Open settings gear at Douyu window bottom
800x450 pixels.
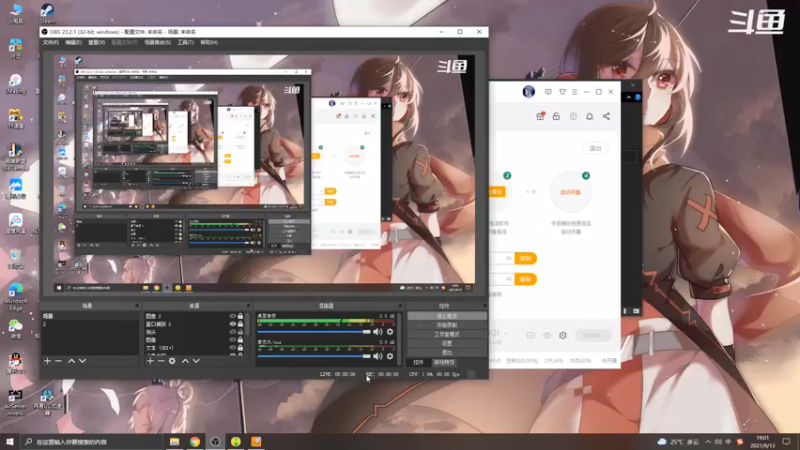[563, 335]
